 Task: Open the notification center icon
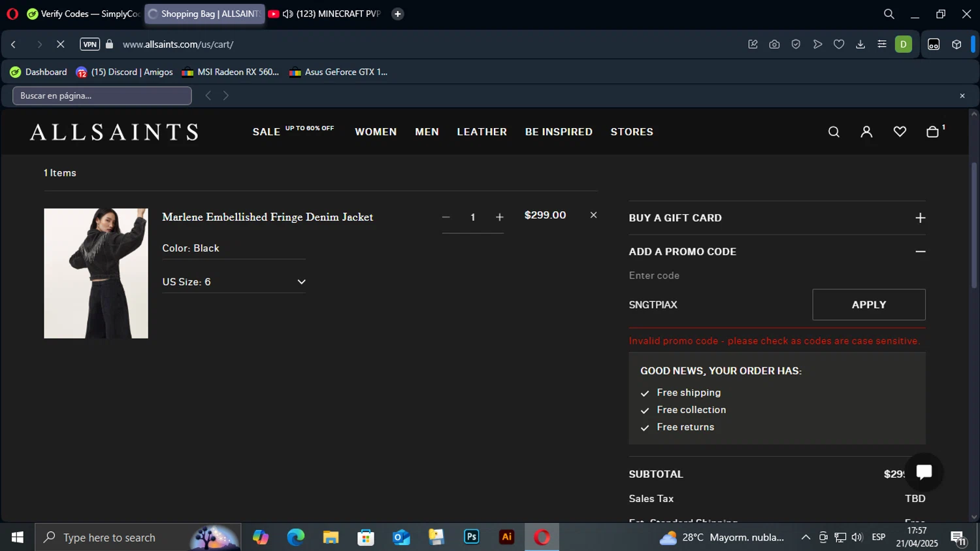(958, 538)
